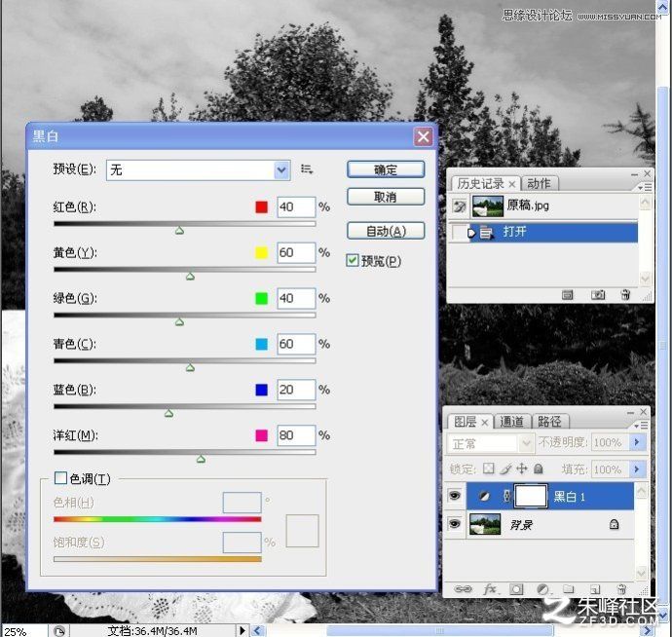
Task: Adjust the 绿色(G) slider handle
Action: [x=179, y=322]
